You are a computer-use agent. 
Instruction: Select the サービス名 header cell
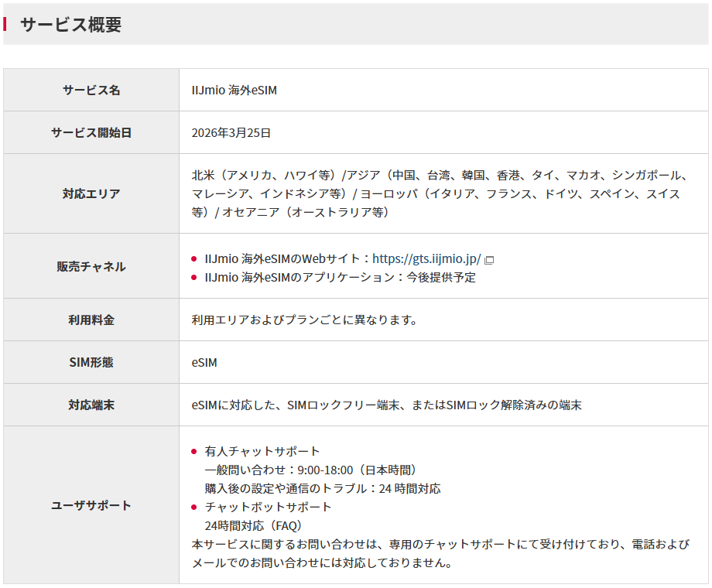tap(91, 90)
